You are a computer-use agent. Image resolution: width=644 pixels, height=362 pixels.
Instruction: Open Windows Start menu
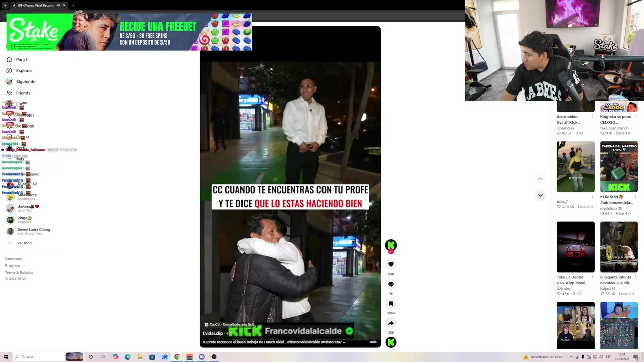click(6, 357)
